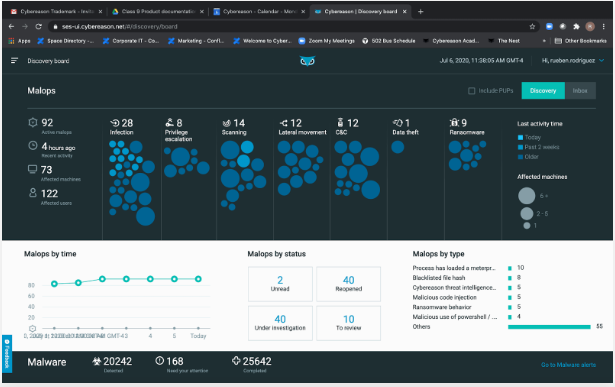
Task: Click the Need your attention alert icon
Action: 159,361
